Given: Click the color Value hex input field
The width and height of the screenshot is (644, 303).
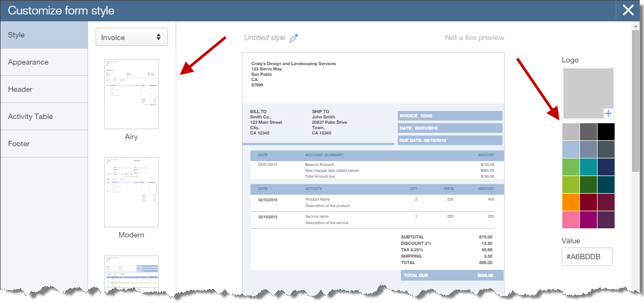Looking at the screenshot, I should (x=587, y=257).
